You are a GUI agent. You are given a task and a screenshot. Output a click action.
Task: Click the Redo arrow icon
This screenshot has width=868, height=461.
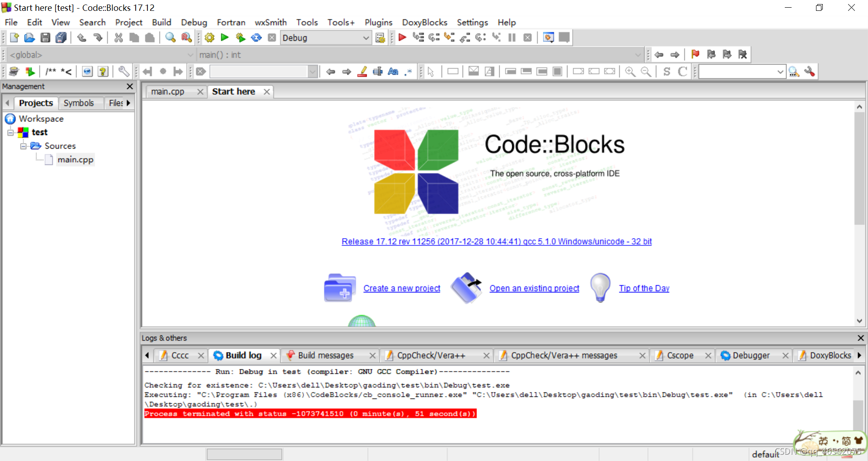pyautogui.click(x=98, y=38)
